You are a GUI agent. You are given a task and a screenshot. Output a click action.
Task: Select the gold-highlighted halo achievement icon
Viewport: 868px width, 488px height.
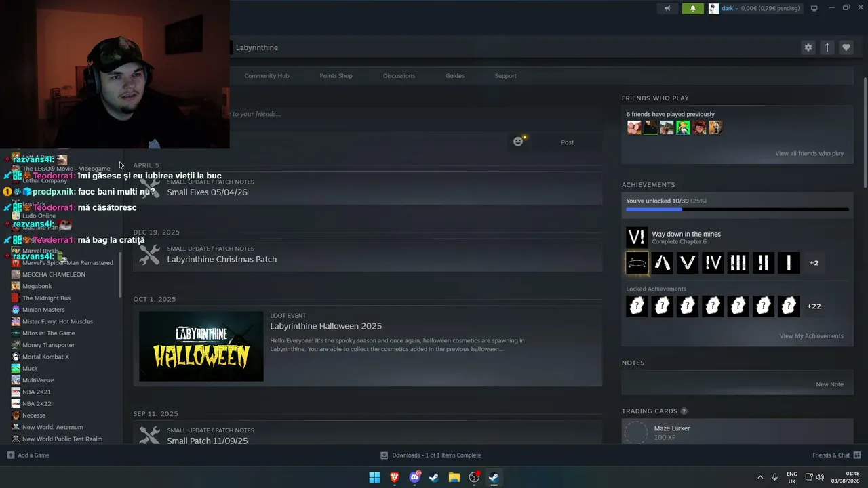637,263
